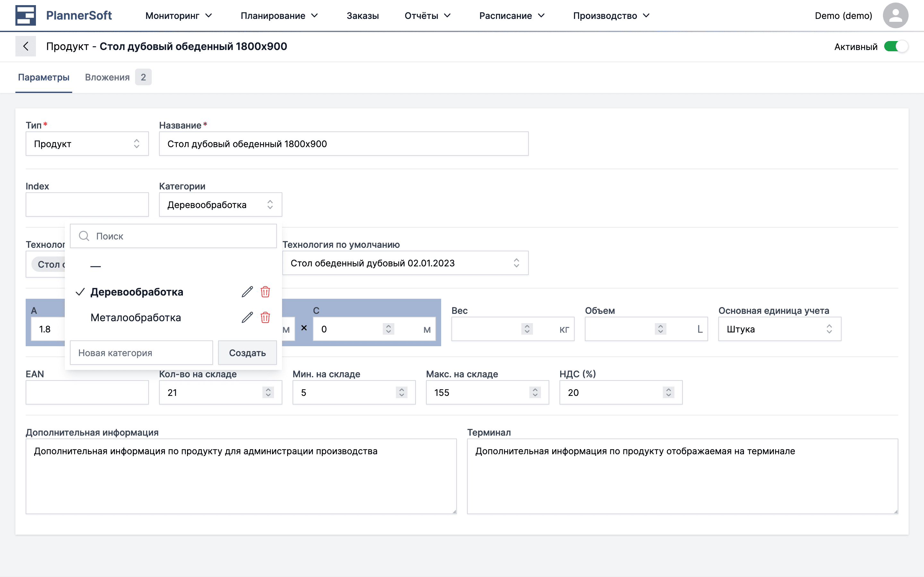
Task: Edit the Металообработка category with pencil icon
Action: tap(247, 317)
